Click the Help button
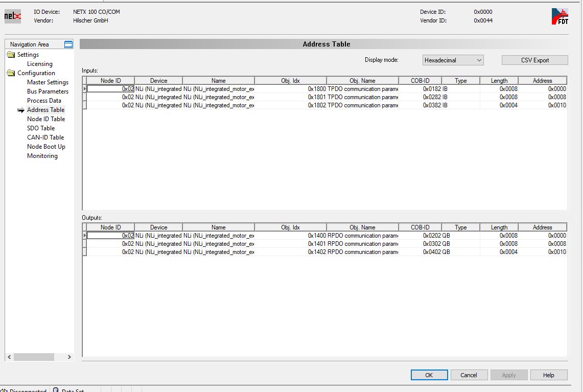 [x=548, y=375]
